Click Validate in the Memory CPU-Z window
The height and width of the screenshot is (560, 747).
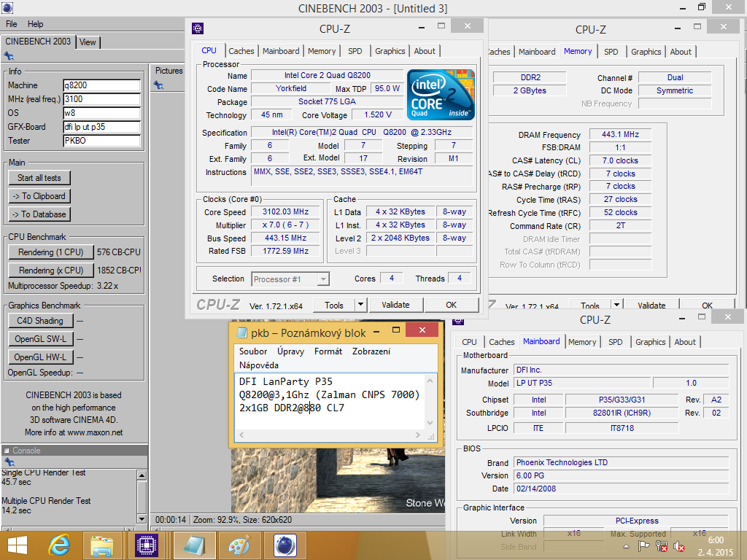(651, 306)
